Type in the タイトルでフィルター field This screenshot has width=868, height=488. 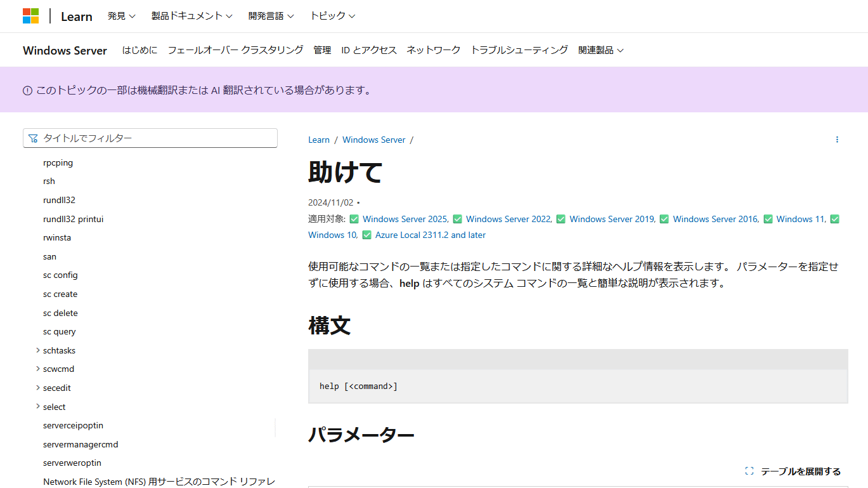coord(157,138)
